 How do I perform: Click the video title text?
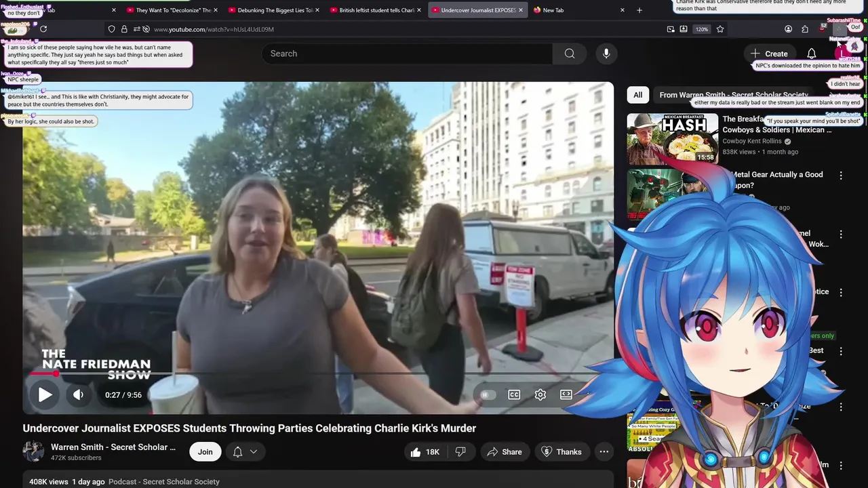point(250,428)
